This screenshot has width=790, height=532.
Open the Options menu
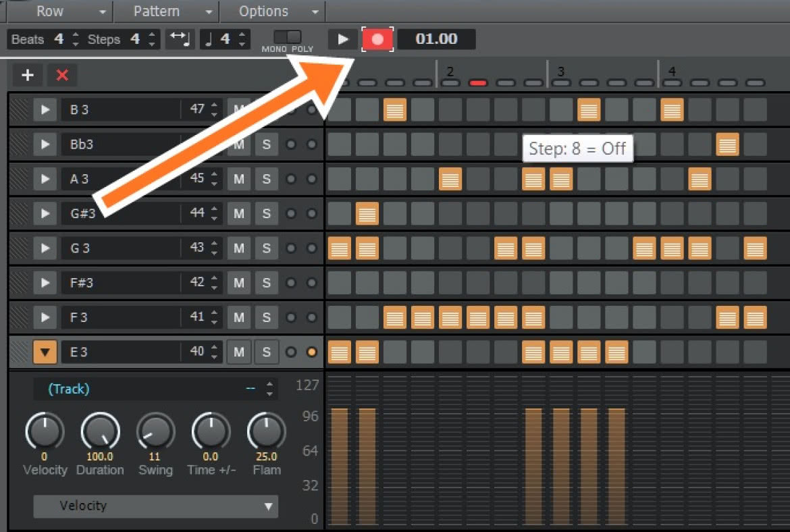273,11
